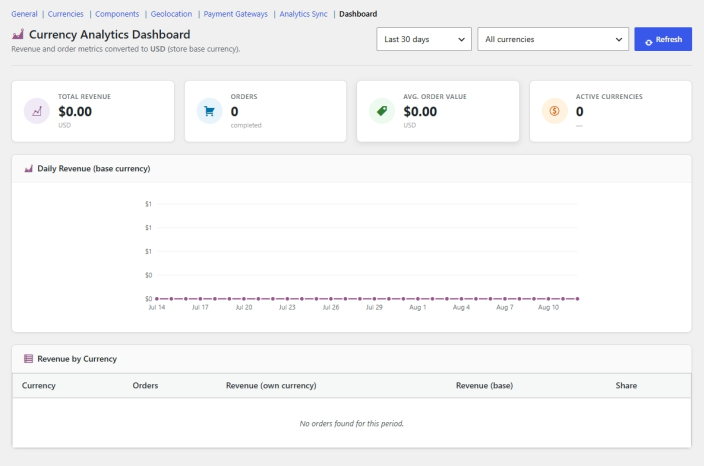
Task: Click the chart icon beside the dashboard title
Action: 18,34
